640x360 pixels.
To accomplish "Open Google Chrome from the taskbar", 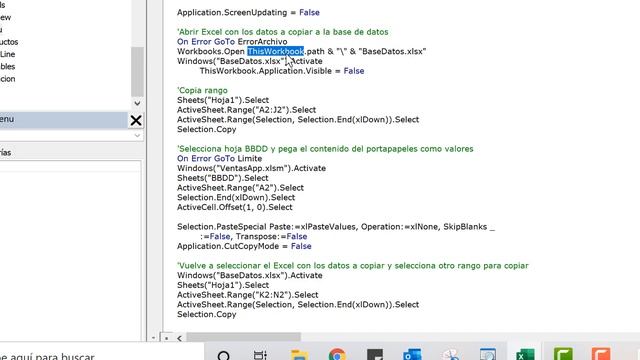I will (x=337, y=354).
